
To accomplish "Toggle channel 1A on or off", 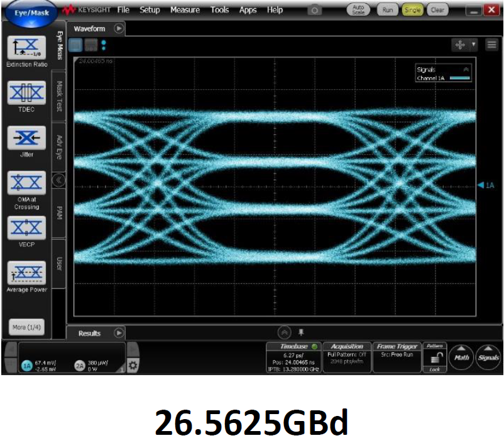I will (26, 366).
